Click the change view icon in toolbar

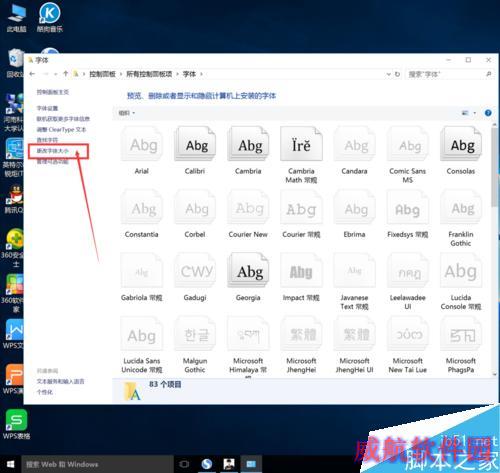[x=465, y=113]
